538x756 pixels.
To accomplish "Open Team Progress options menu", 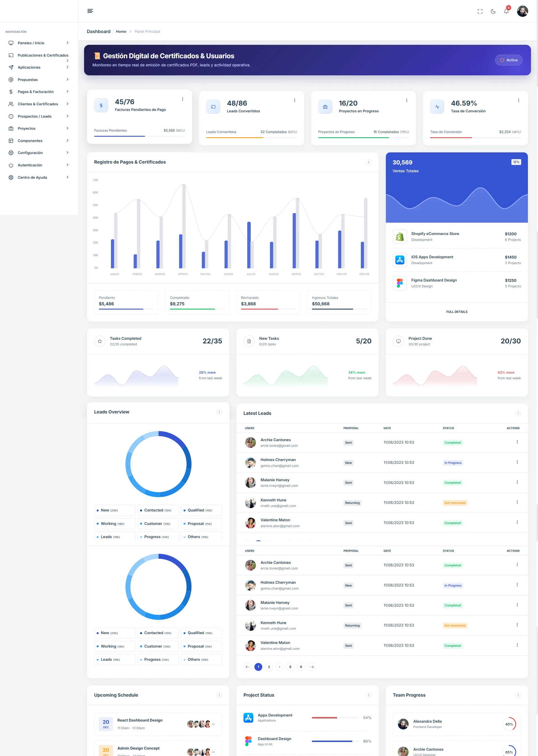I will pos(518,695).
